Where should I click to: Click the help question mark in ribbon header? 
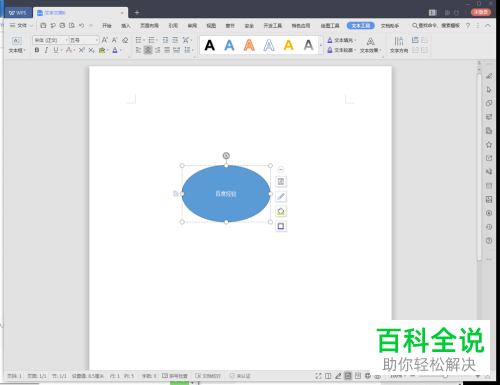tap(468, 25)
